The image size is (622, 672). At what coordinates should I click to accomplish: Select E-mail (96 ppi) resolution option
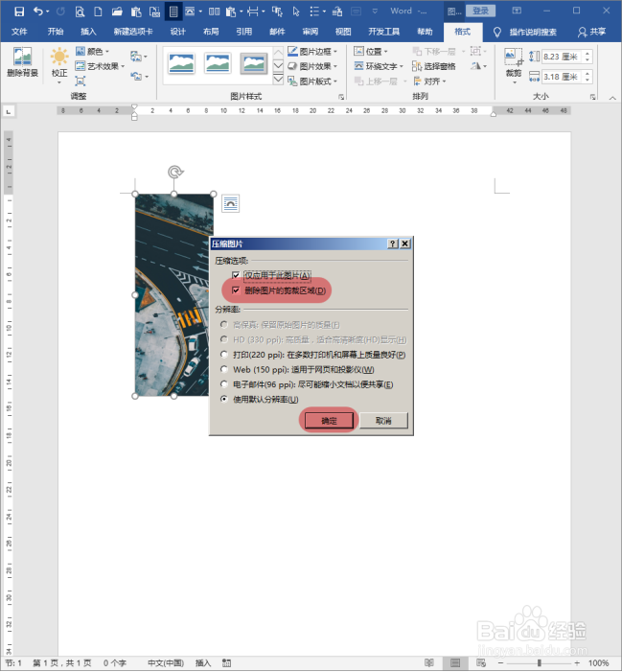[224, 384]
